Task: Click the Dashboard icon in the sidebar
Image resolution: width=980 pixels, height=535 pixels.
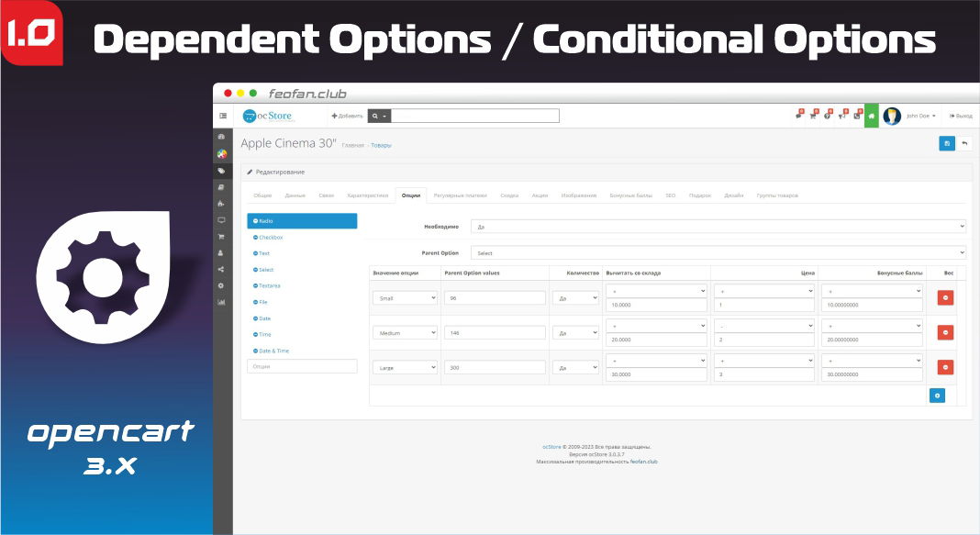Action: coord(221,138)
